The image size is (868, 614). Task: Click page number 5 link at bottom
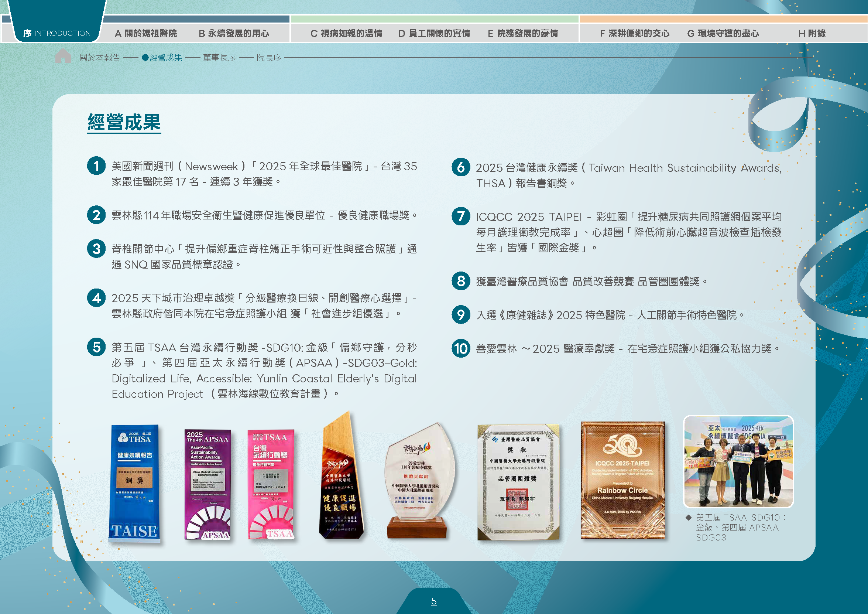[x=433, y=601]
